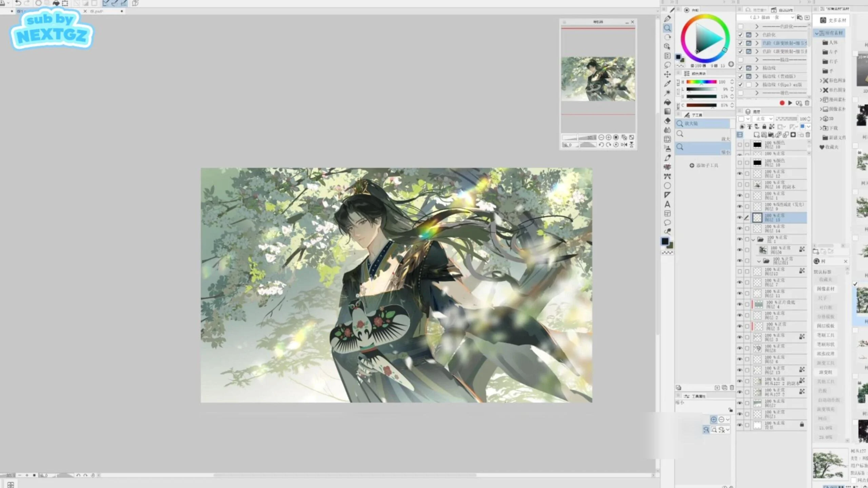This screenshot has height=488, width=868.
Task: Click zoom in icon in Navigator
Action: (x=609, y=137)
